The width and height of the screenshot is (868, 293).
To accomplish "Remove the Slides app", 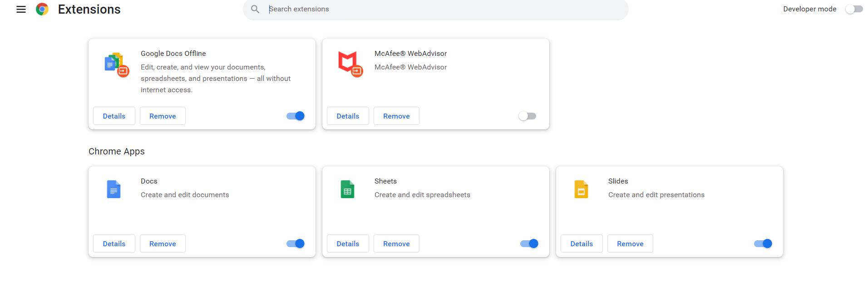I will point(630,243).
